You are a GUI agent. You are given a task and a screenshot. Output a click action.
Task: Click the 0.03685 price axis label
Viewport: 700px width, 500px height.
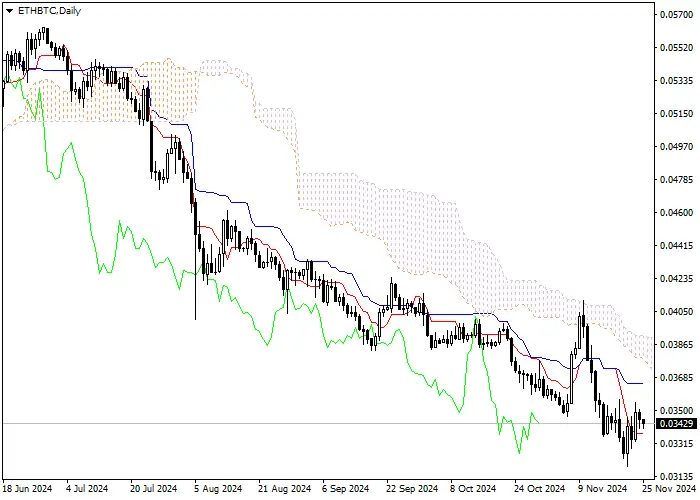point(677,378)
